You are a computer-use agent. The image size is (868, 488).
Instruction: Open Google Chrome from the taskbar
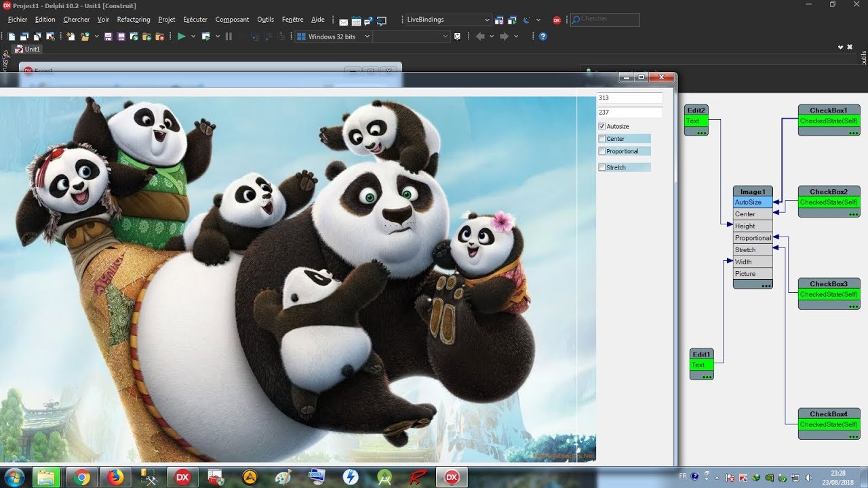83,477
